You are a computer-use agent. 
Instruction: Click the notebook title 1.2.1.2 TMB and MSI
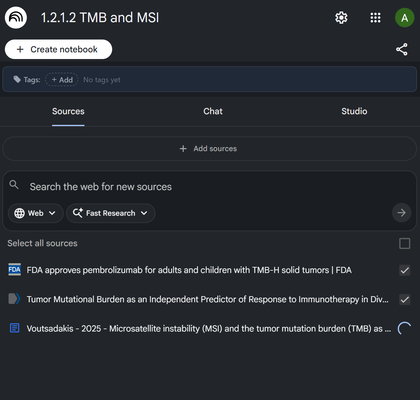100,18
